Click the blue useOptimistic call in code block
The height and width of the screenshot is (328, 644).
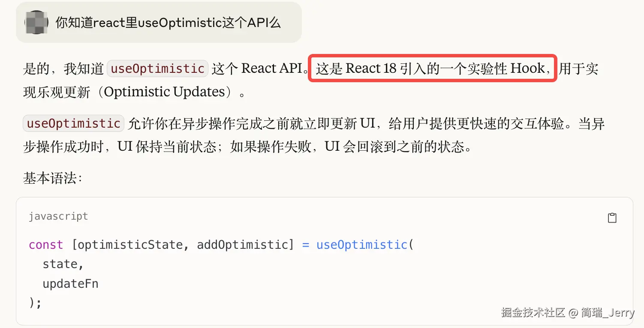pos(361,245)
